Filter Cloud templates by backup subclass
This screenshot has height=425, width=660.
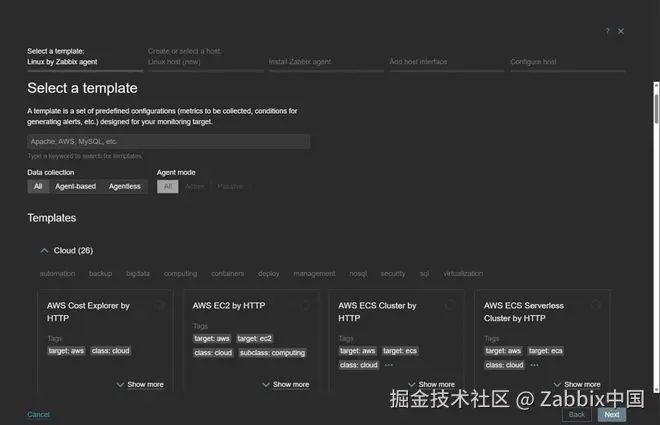pos(100,274)
